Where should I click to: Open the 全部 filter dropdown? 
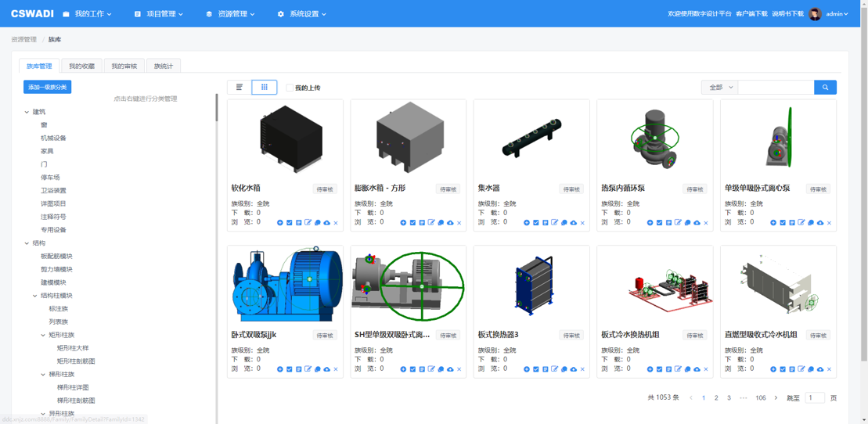tap(719, 88)
